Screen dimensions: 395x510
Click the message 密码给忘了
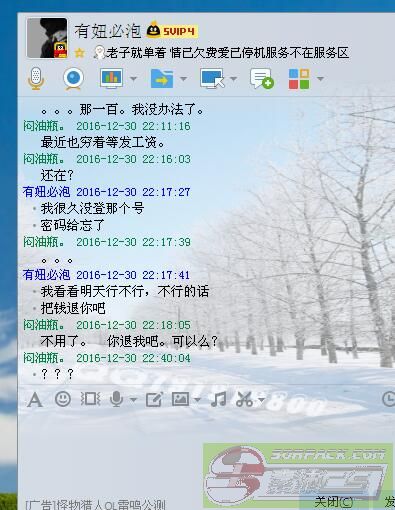[73, 225]
